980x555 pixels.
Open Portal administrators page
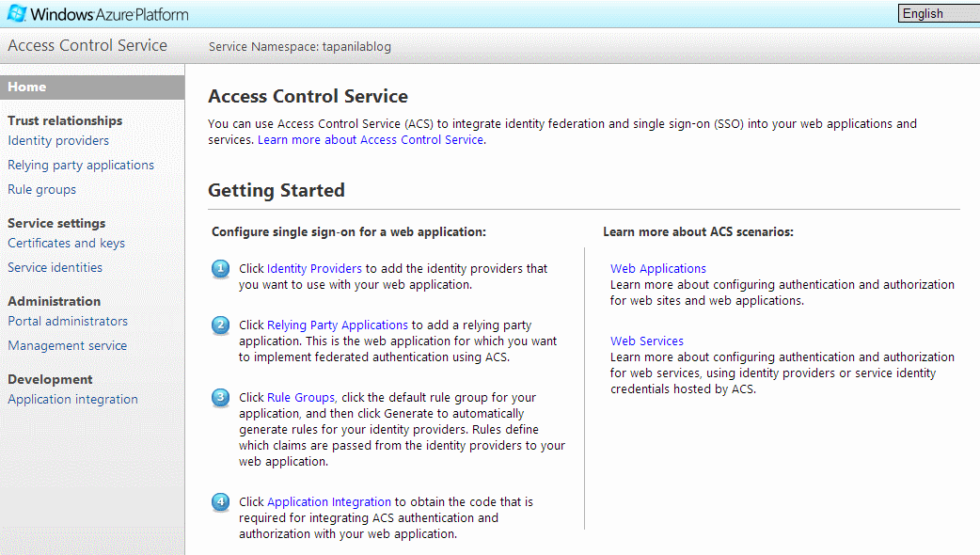(68, 322)
